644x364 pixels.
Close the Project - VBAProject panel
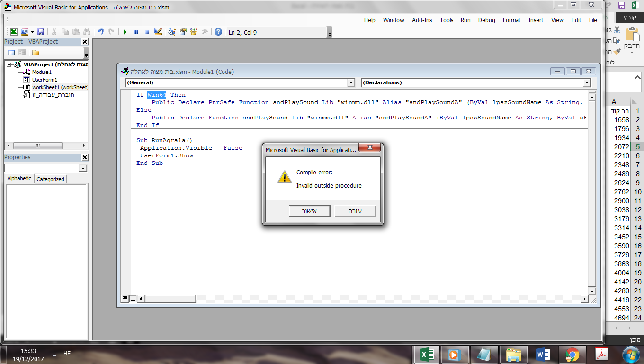pyautogui.click(x=85, y=42)
